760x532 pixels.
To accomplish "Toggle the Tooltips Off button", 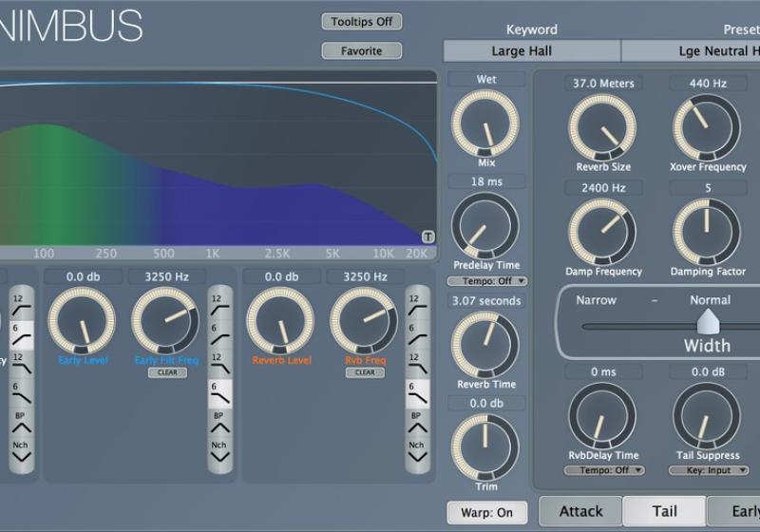I will coord(362,22).
